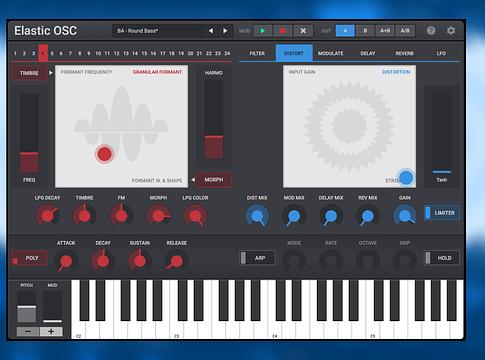
Task: Go to the previous preset
Action: (211, 31)
